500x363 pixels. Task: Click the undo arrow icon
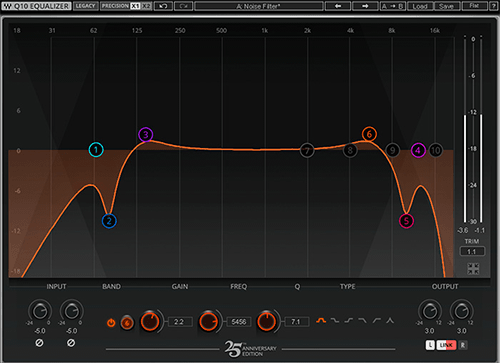coord(163,6)
